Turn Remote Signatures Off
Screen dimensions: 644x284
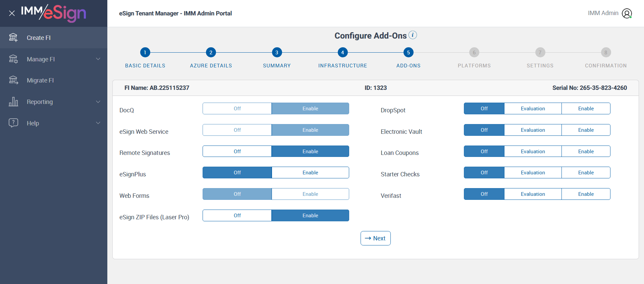(x=237, y=152)
